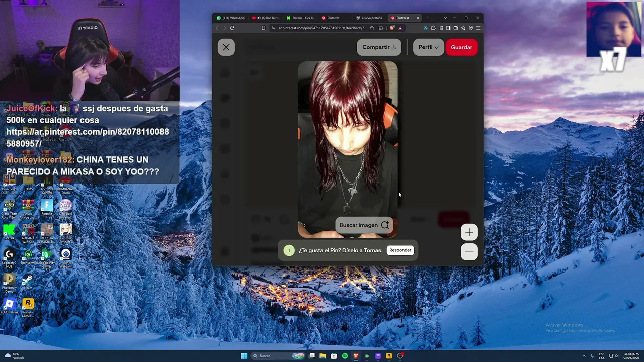
Task: Open the ESP LAA language switcher
Action: point(602,356)
